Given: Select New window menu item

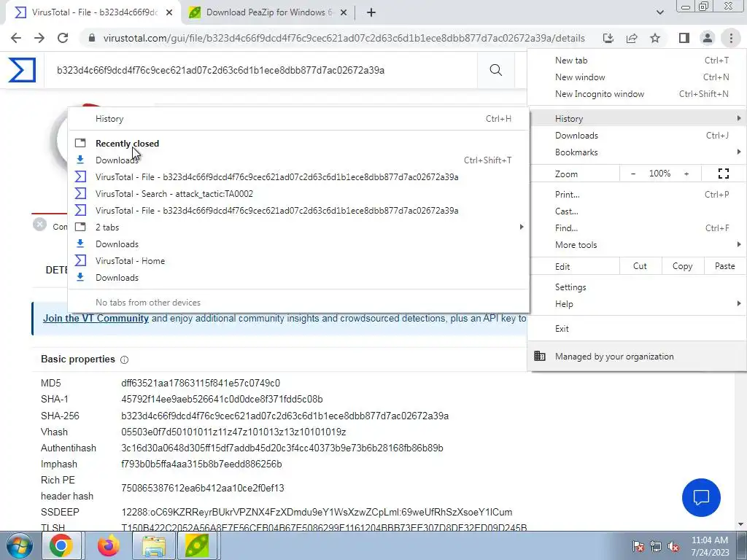Looking at the screenshot, I should (x=637, y=77).
